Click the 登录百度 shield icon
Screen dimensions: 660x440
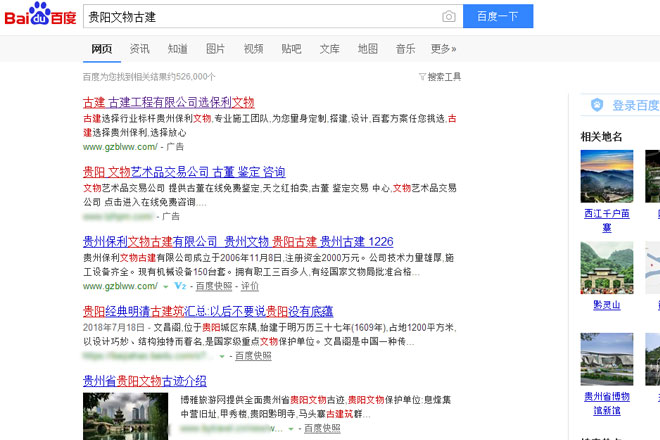pos(597,105)
